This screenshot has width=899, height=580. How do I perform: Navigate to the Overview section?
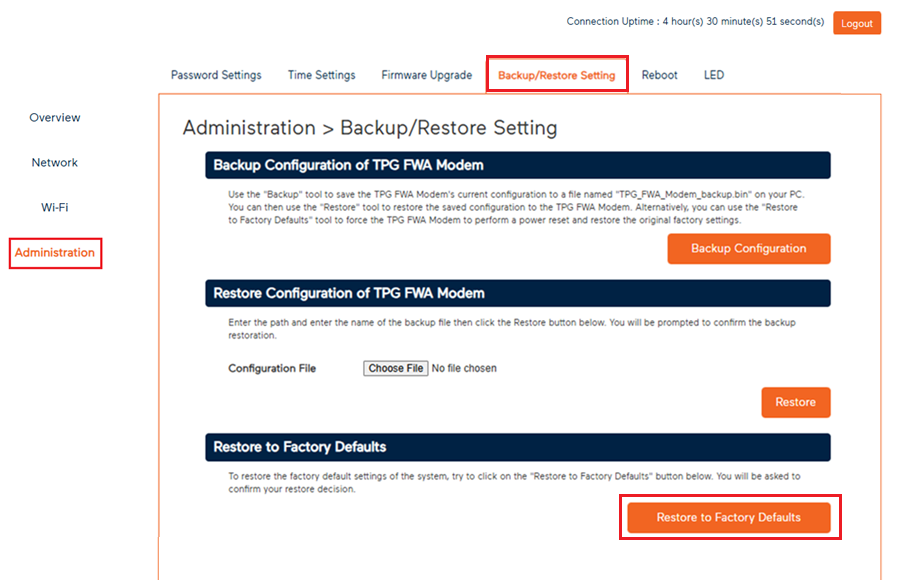coord(54,117)
